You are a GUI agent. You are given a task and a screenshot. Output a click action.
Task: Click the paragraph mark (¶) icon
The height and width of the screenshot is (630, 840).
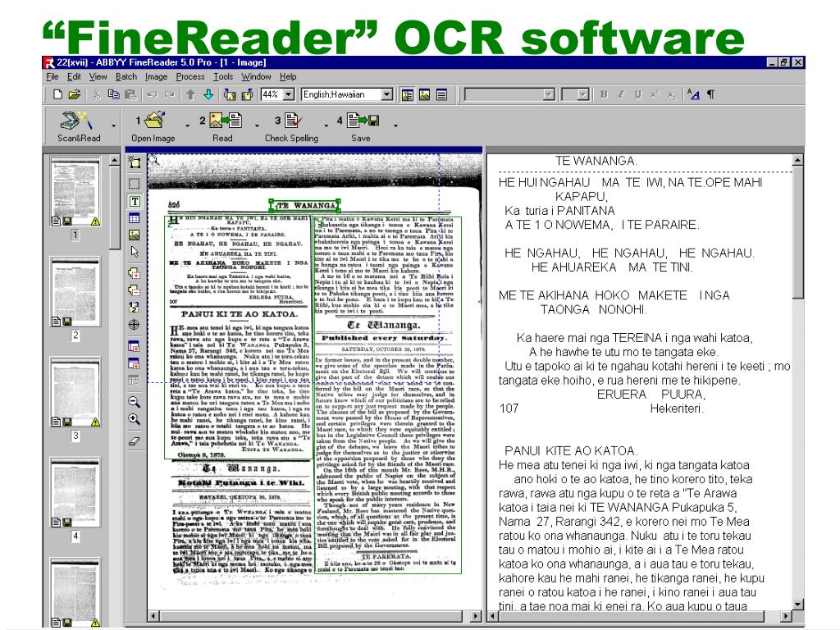tap(710, 95)
